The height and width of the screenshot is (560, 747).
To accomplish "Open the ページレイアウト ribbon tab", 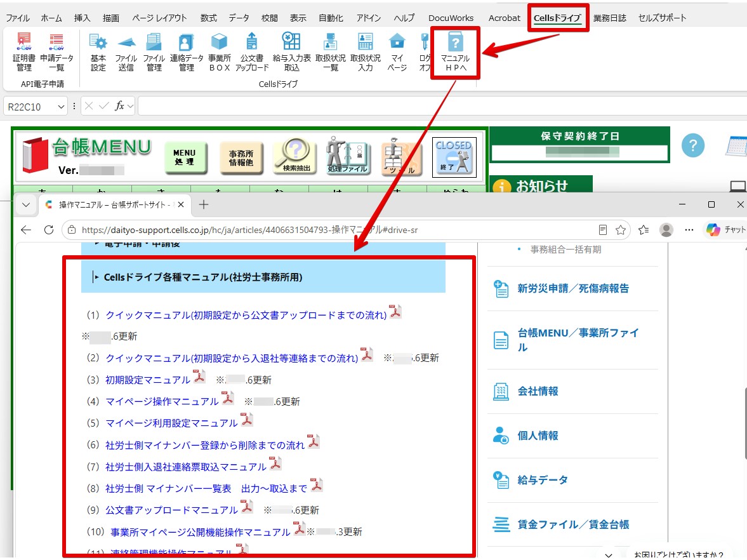I will (159, 18).
